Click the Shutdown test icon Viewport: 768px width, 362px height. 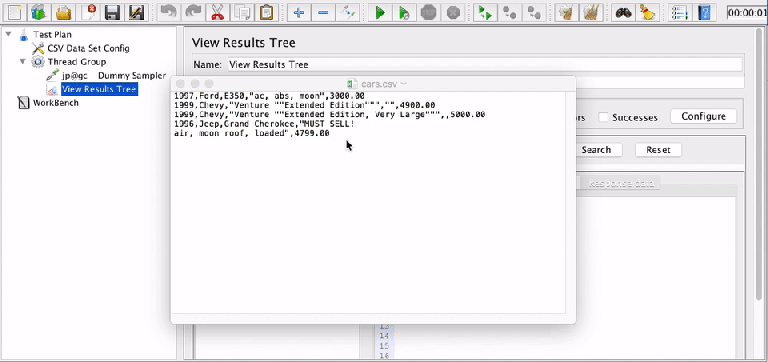[x=453, y=12]
